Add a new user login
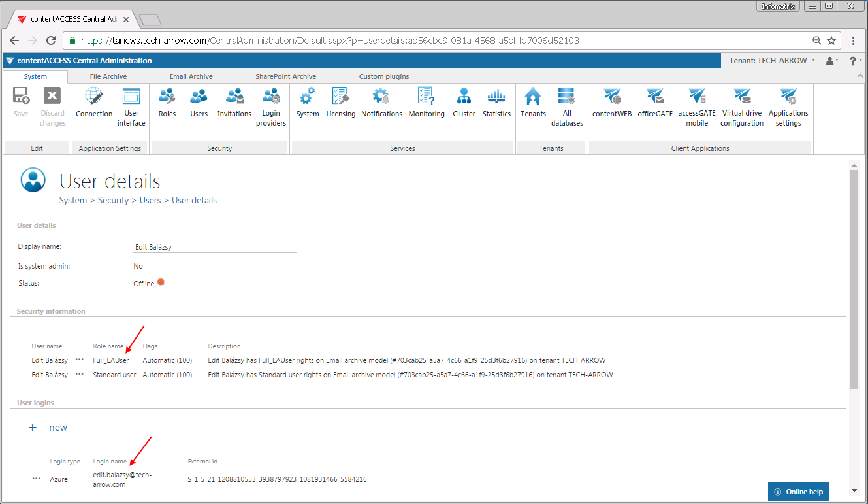868x504 pixels. [x=48, y=428]
